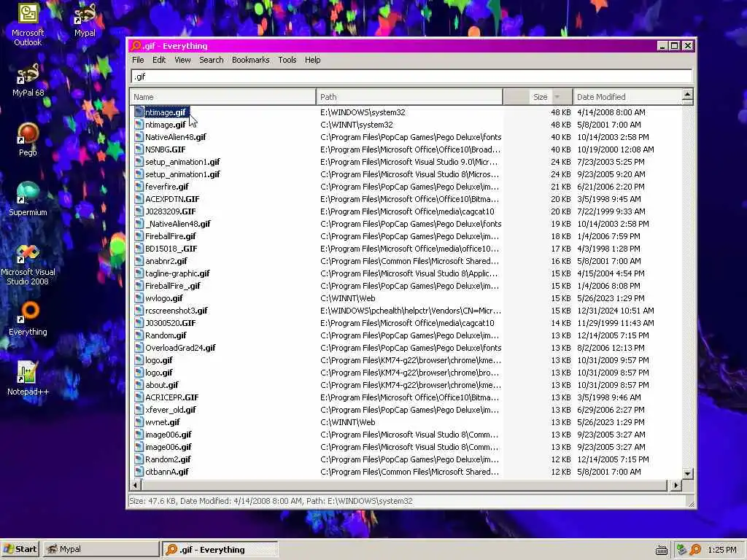
Task: Click the search box containing .gif
Action: click(x=411, y=76)
